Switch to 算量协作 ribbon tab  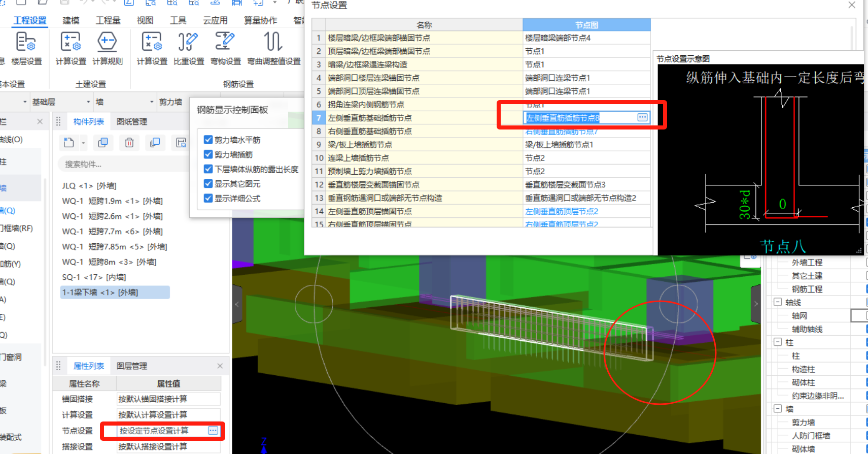pyautogui.click(x=261, y=20)
